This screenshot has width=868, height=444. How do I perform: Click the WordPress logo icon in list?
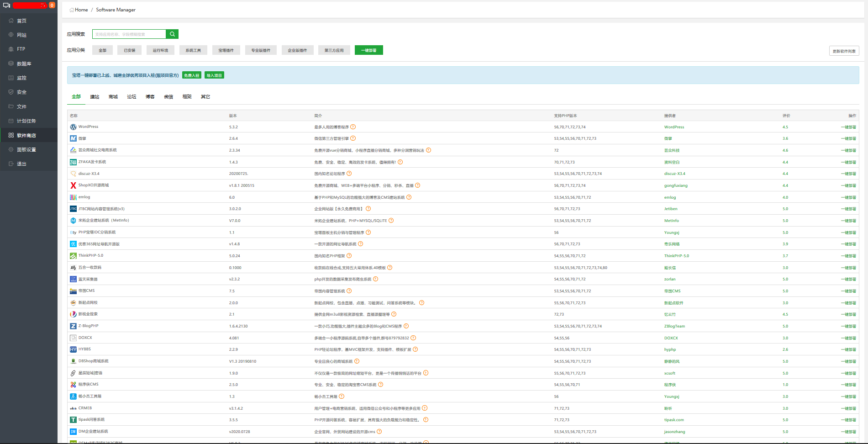tap(73, 127)
